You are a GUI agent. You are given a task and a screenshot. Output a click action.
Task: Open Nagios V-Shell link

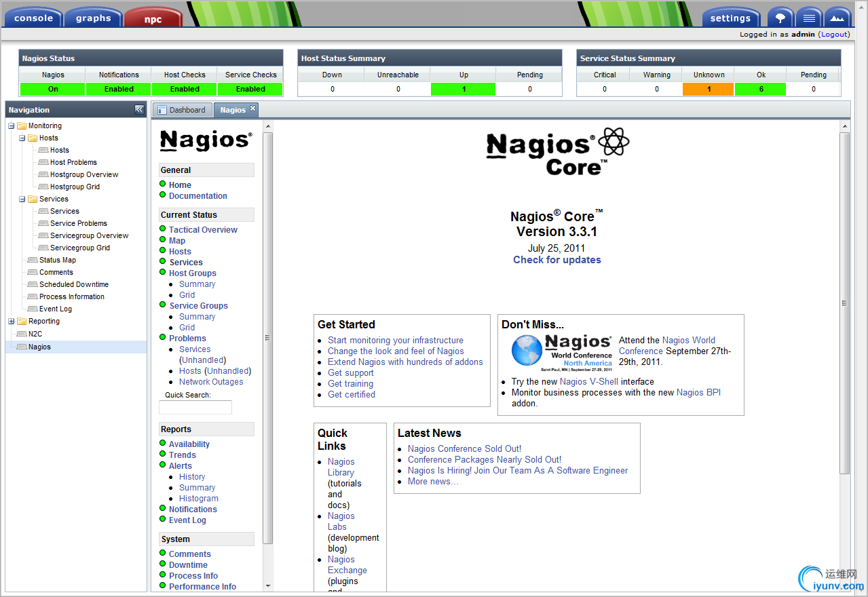pyautogui.click(x=589, y=382)
